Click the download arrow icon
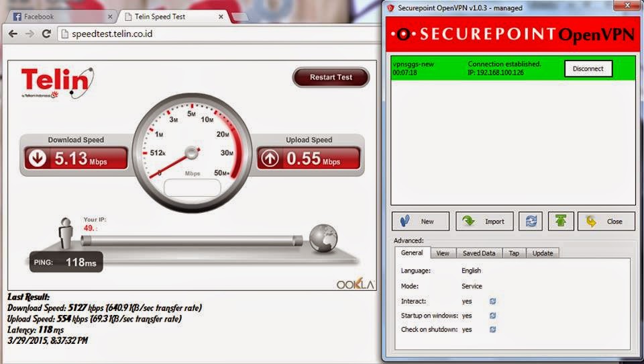 (38, 158)
